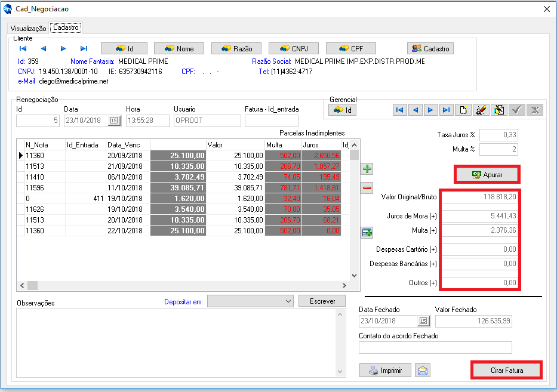Select the Cadastro tab

(66, 27)
